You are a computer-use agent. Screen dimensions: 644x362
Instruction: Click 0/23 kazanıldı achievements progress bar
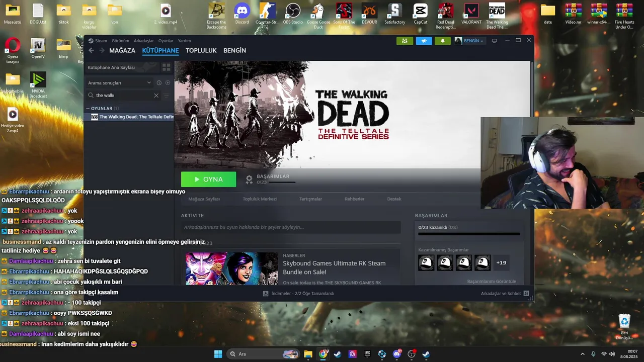[469, 234]
